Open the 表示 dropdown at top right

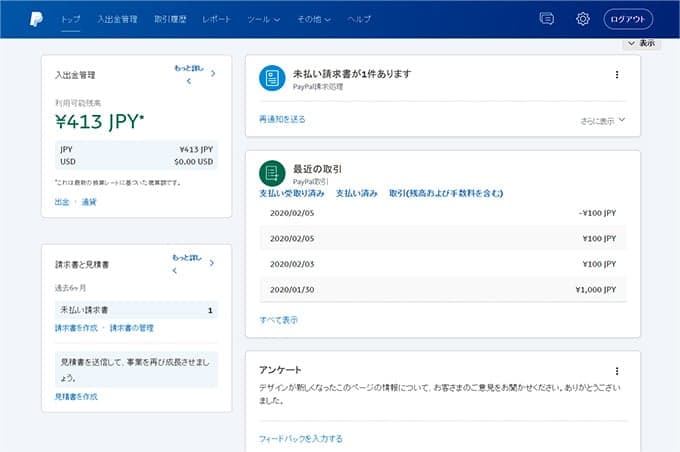(x=641, y=43)
